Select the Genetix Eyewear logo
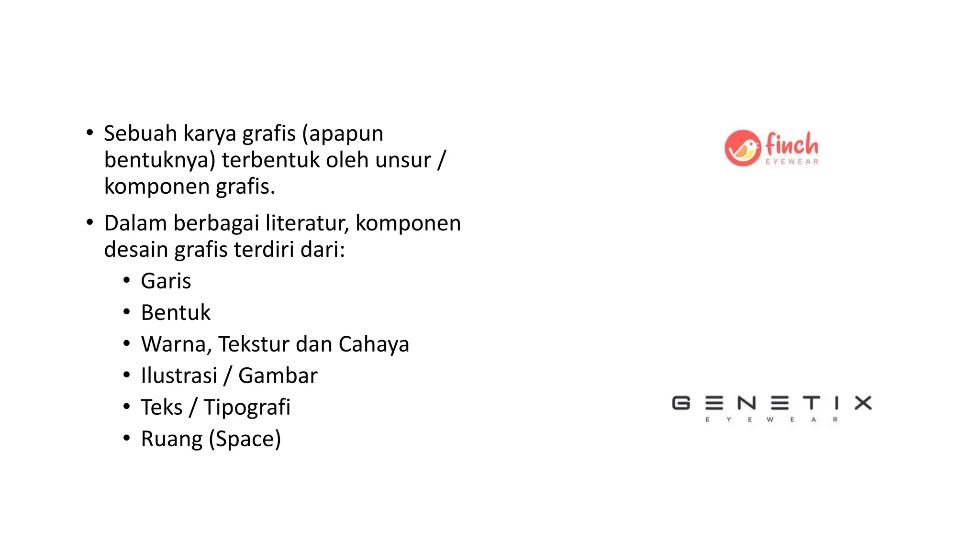Image resolution: width=980 pixels, height=551 pixels. tap(772, 409)
